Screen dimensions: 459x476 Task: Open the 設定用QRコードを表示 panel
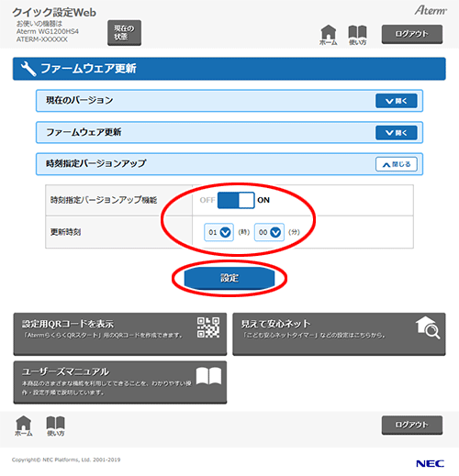point(120,334)
